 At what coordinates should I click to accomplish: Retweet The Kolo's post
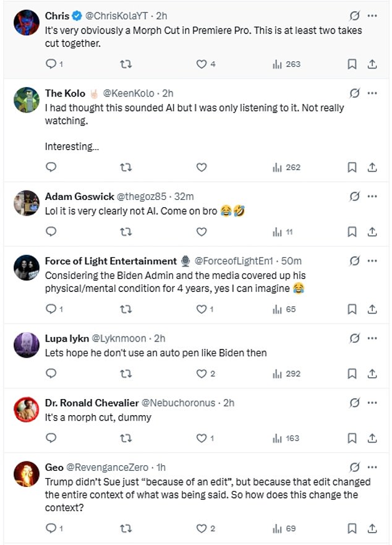pyautogui.click(x=126, y=167)
